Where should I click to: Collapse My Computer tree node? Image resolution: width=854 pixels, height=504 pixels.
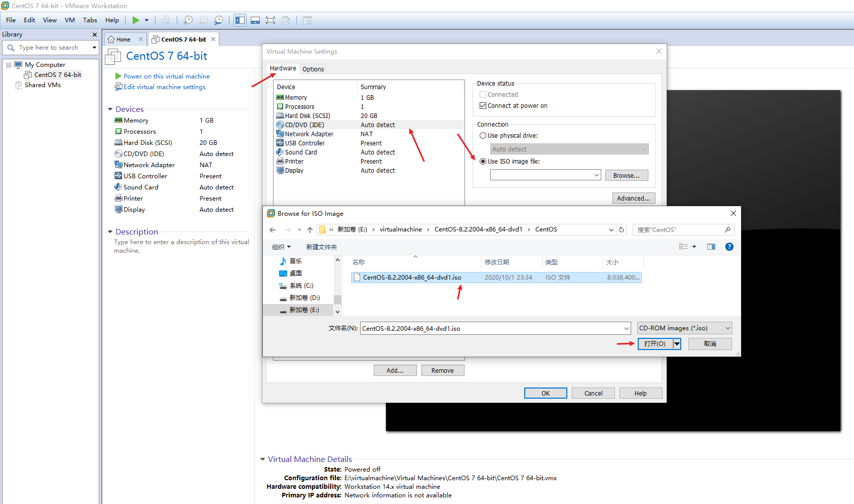9,65
